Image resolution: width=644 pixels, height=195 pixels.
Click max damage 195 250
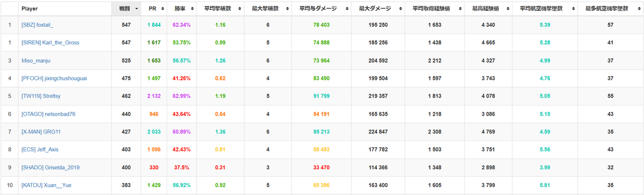tap(377, 25)
